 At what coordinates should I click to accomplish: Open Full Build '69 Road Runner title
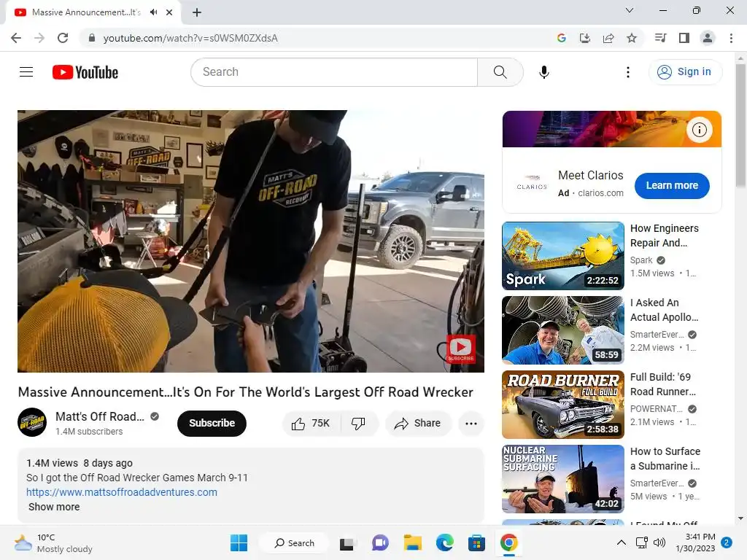[x=663, y=384]
